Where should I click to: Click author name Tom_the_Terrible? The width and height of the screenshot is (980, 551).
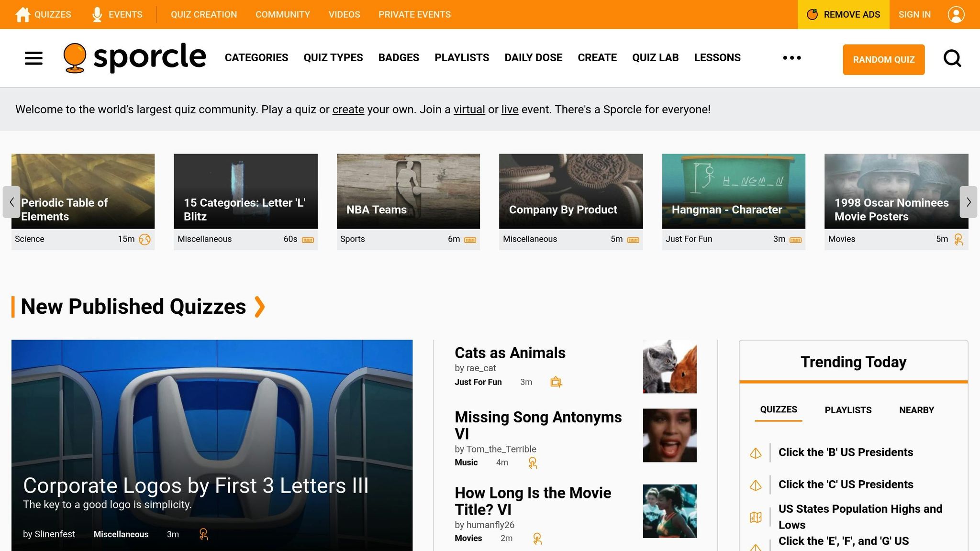(x=501, y=449)
